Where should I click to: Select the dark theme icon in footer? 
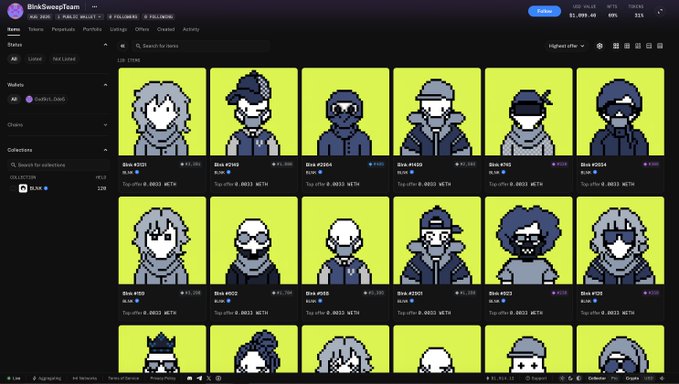570,378
